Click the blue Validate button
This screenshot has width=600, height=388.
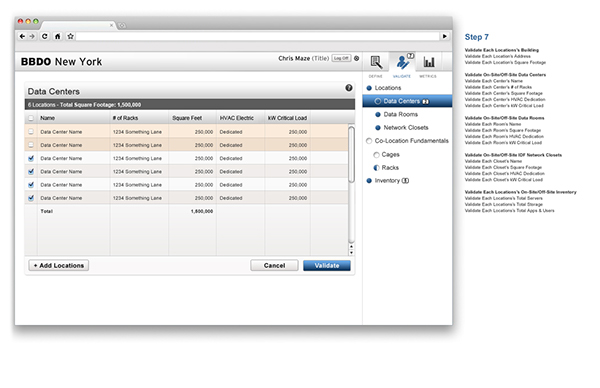(327, 266)
